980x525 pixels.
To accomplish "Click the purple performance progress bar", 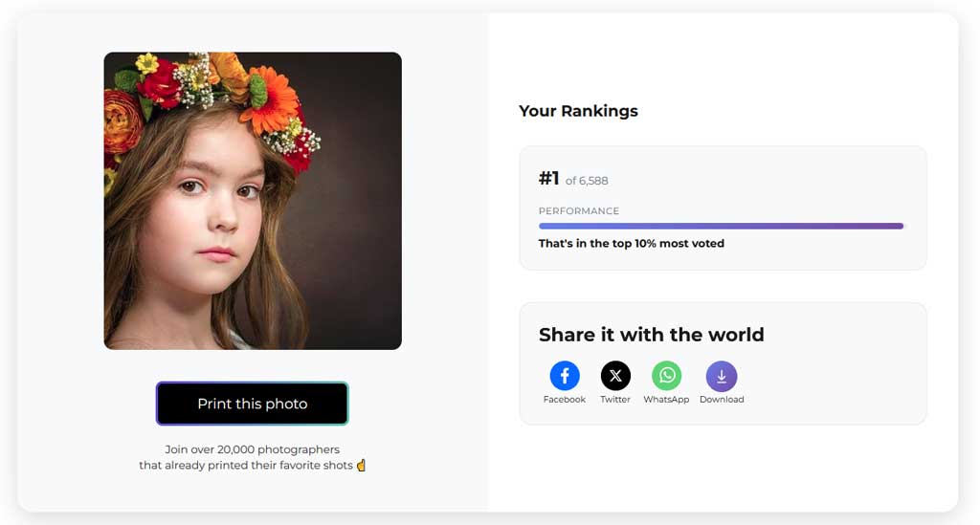I will point(722,226).
